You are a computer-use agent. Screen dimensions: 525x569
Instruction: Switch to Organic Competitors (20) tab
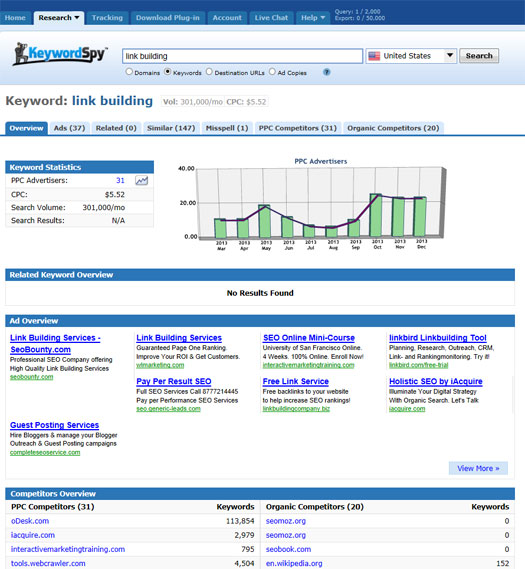pyautogui.click(x=393, y=128)
